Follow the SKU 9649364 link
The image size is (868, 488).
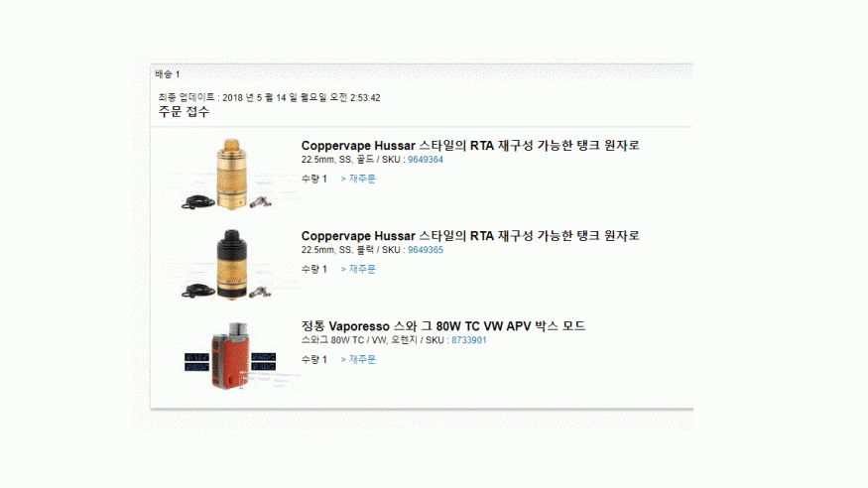click(426, 160)
